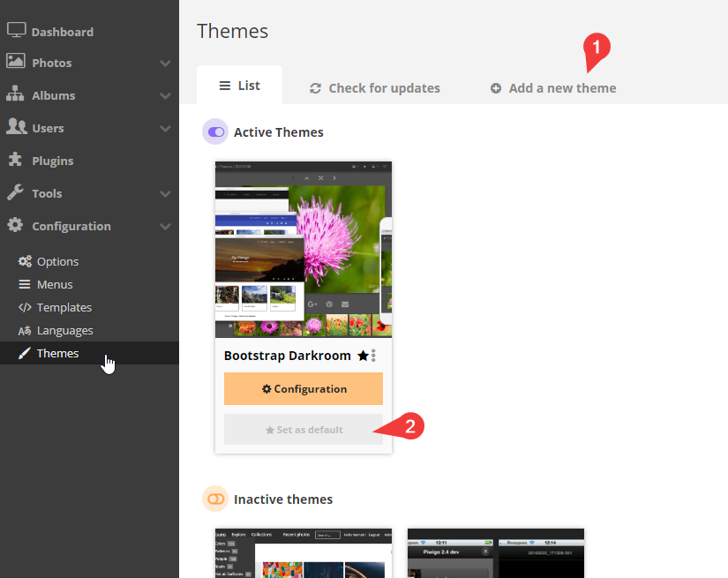
Task: Click the Bootstrap Darkroom preview thumbnail
Action: tap(304, 250)
